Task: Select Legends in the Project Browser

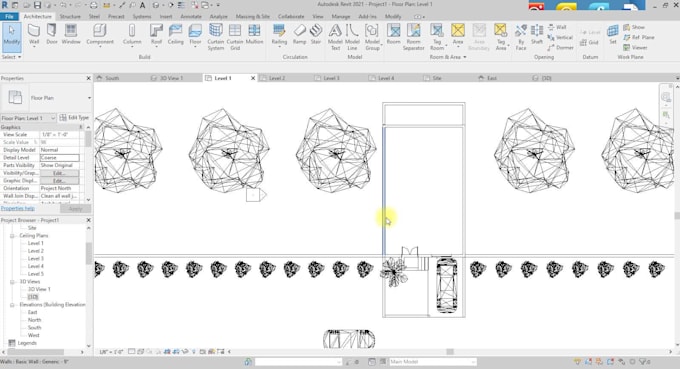Action: (x=27, y=343)
